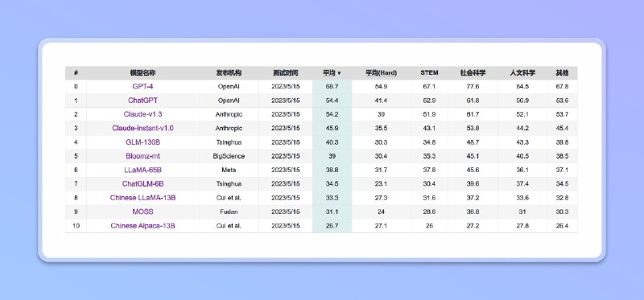
Task: Select GLM-130B's average score 40.3
Action: coord(332,142)
